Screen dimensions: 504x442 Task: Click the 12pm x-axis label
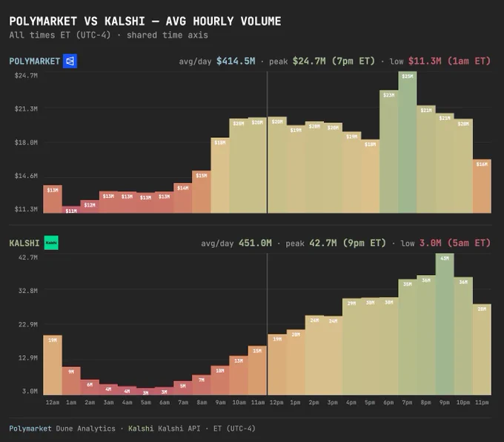tap(276, 403)
